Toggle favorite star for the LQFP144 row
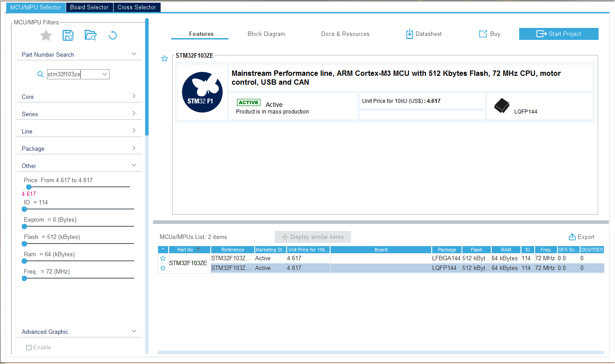This screenshot has height=364, width=615. [163, 268]
